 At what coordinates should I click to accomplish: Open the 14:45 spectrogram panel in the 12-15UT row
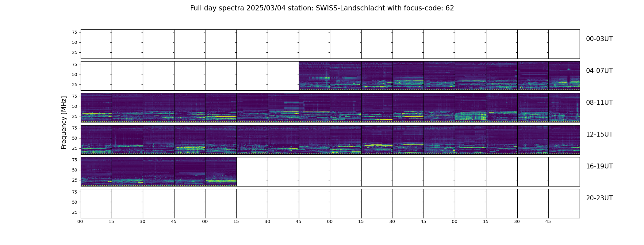click(439, 140)
